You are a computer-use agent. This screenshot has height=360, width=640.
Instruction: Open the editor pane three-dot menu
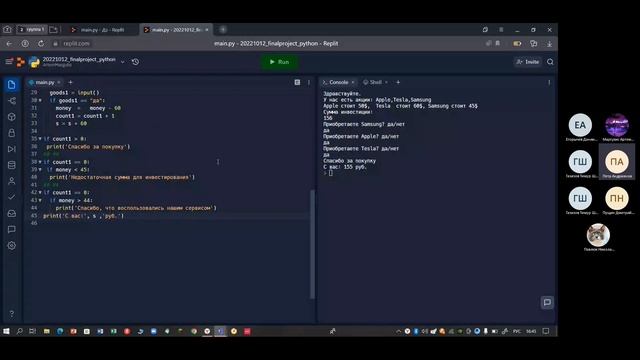(x=309, y=82)
